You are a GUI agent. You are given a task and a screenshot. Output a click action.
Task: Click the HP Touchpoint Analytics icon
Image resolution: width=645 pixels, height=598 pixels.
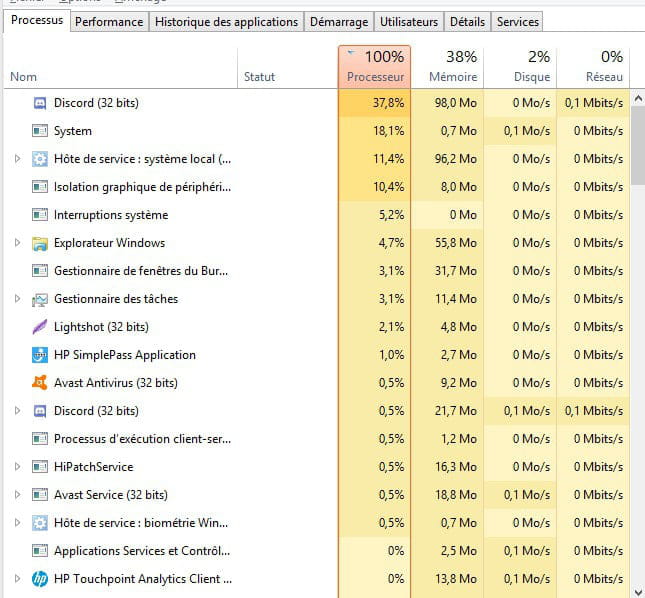coord(40,579)
